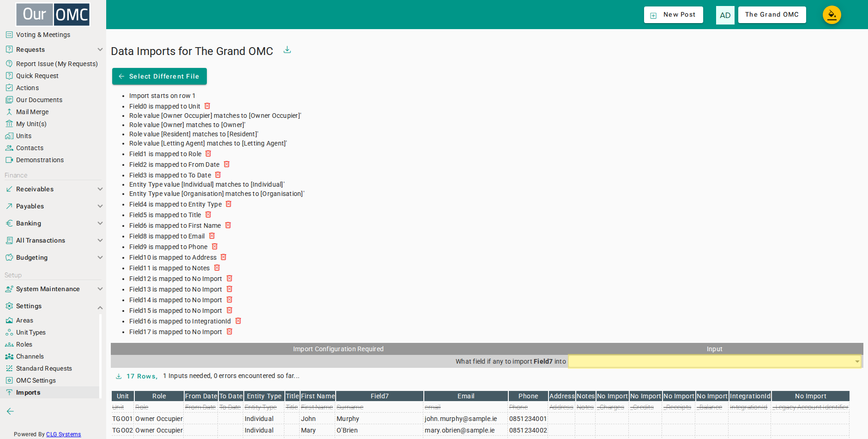The width and height of the screenshot is (868, 439).
Task: Click the download icon next to Data Imports title
Action: (x=287, y=50)
